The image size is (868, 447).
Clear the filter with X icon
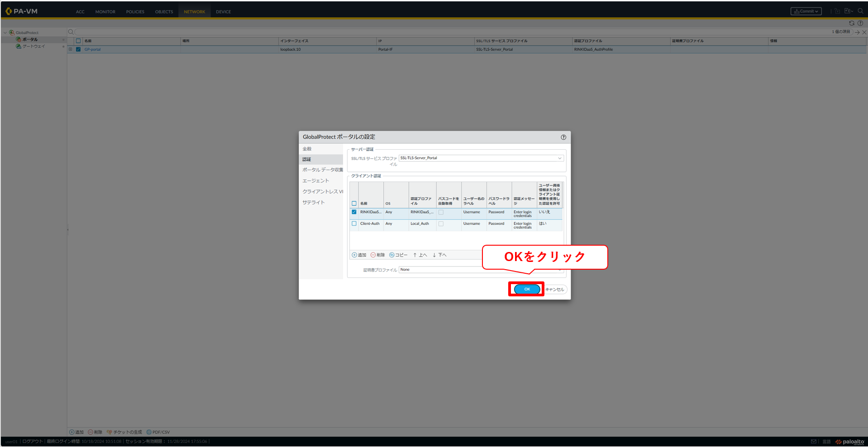tap(864, 32)
